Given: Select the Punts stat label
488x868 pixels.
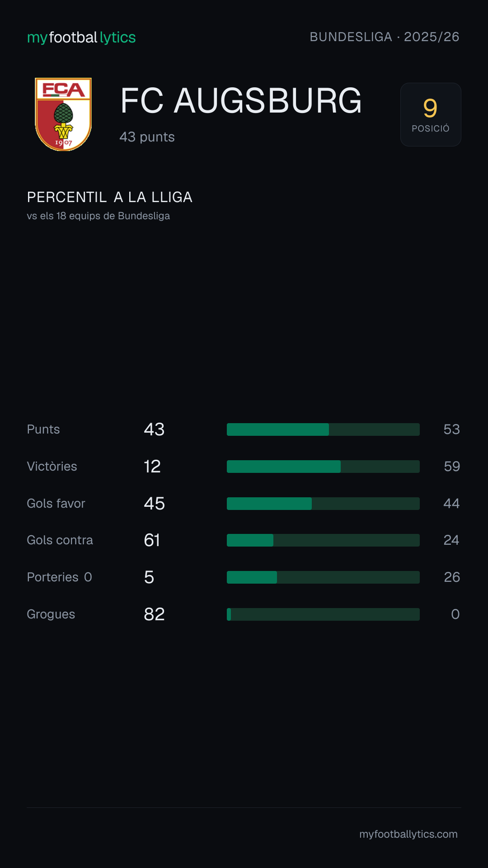Looking at the screenshot, I should pyautogui.click(x=43, y=429).
